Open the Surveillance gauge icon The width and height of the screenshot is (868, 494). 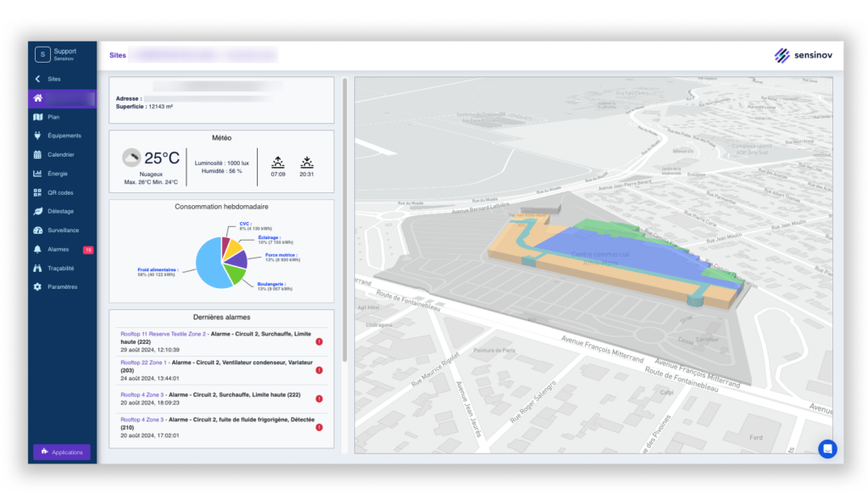coord(37,230)
